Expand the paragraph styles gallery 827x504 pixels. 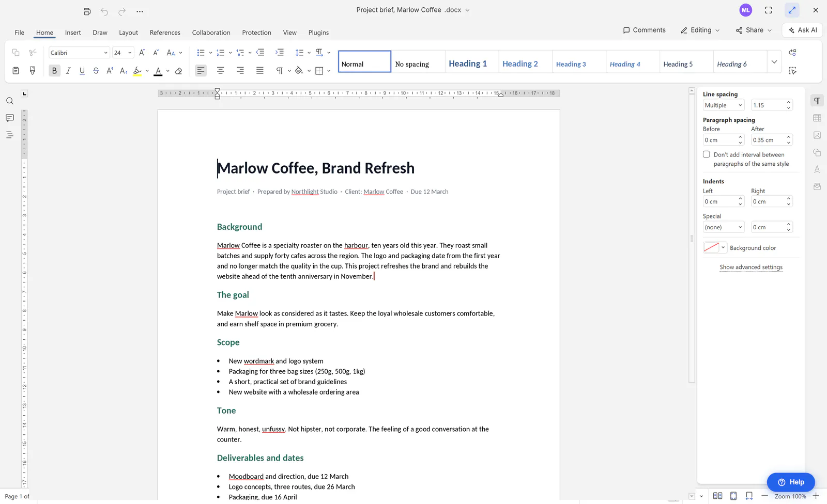click(774, 61)
